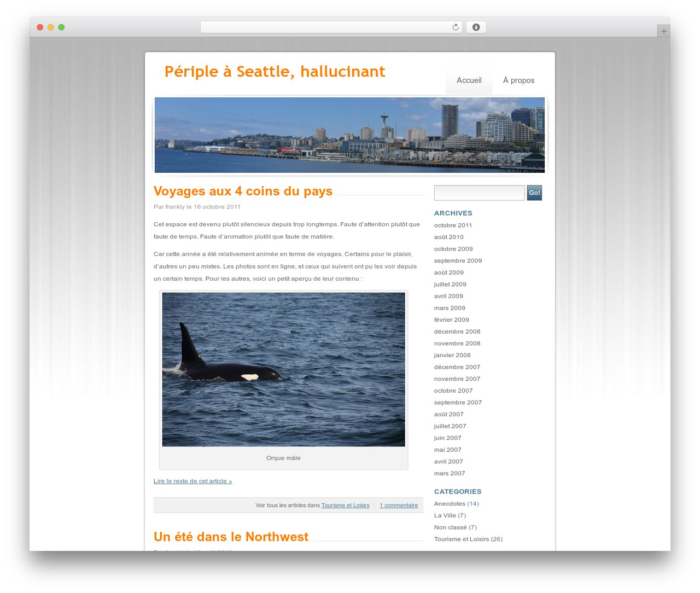This screenshot has height=593, width=700.
Task: Open post Voyages aux 4 coins du pays
Action: (243, 191)
